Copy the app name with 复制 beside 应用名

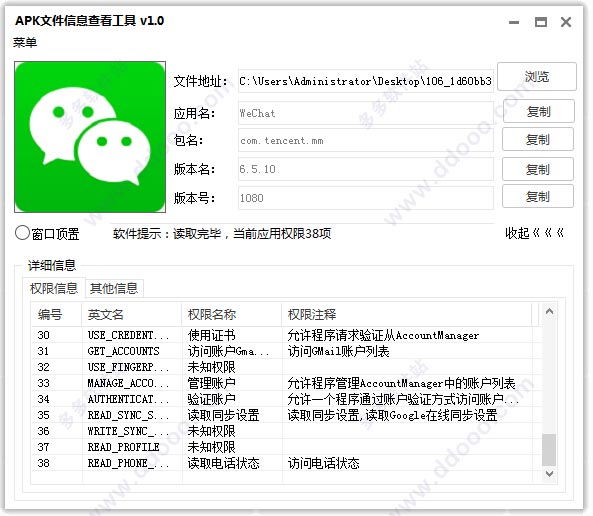pyautogui.click(x=538, y=112)
